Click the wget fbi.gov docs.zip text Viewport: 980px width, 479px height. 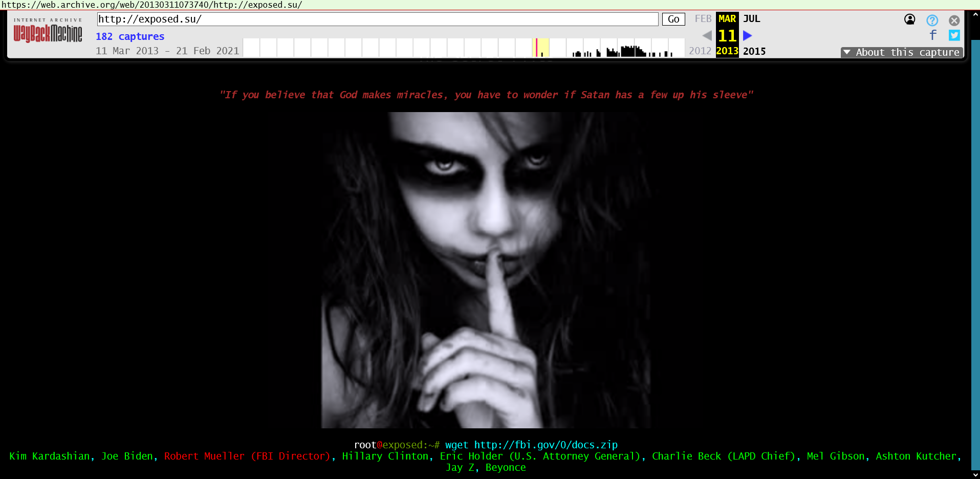tap(531, 445)
